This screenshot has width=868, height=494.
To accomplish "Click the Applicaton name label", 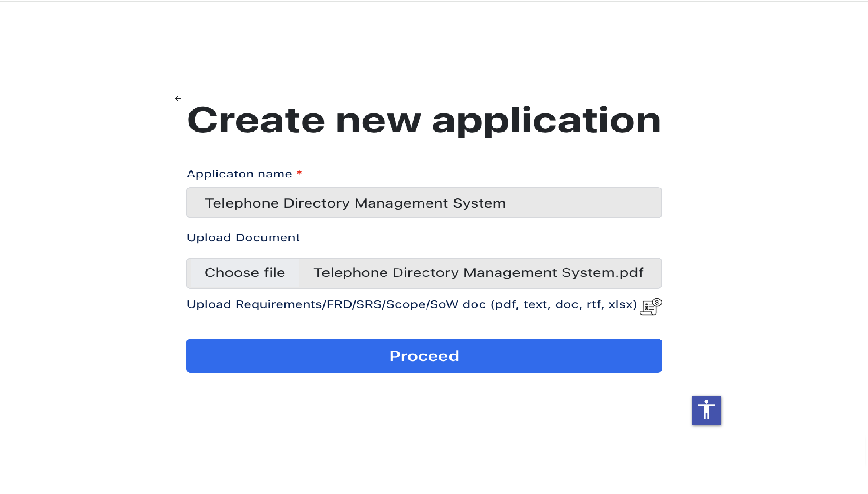I will click(x=239, y=174).
